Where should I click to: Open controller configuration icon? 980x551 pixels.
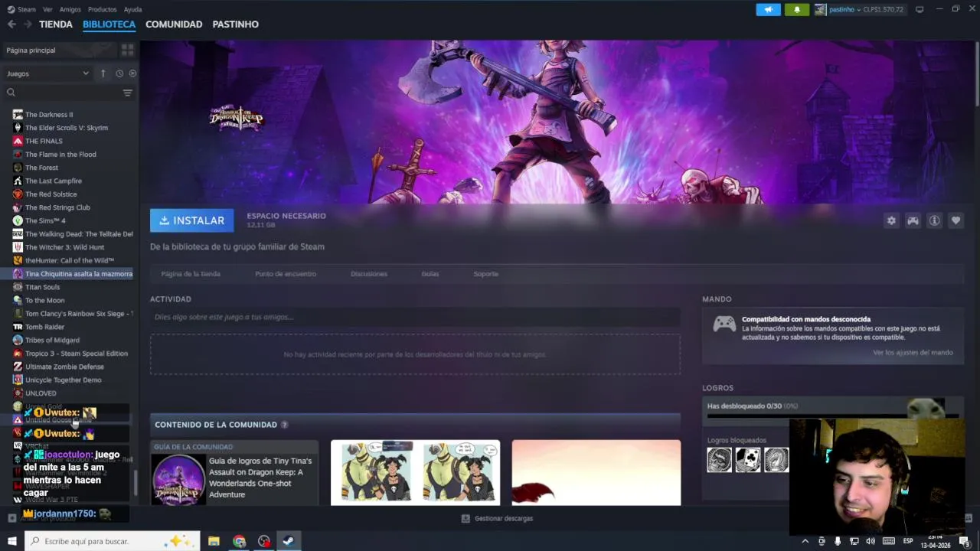[913, 220]
